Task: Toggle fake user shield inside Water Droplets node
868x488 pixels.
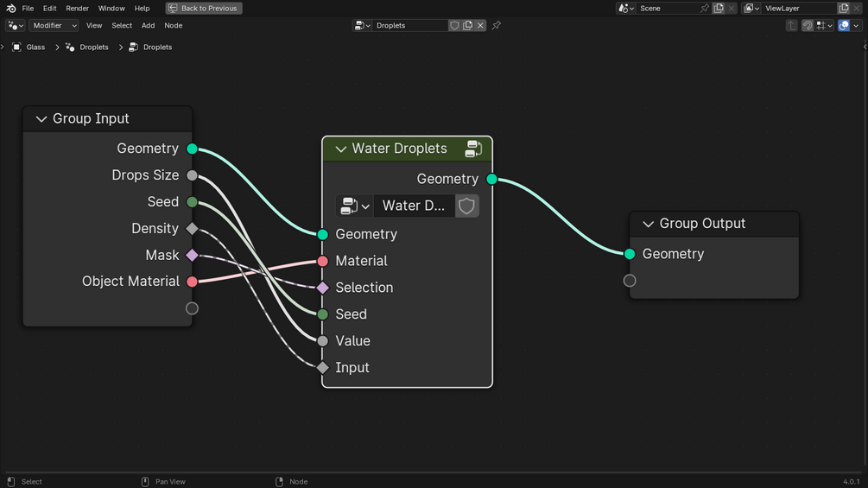Action: 466,206
